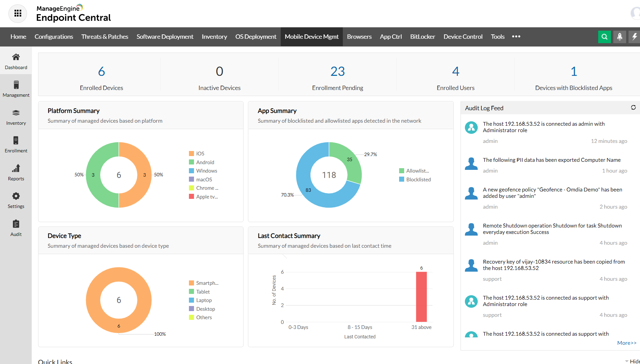Open the ManageEngine apps grid icon
The image size is (640, 364).
(x=18, y=13)
